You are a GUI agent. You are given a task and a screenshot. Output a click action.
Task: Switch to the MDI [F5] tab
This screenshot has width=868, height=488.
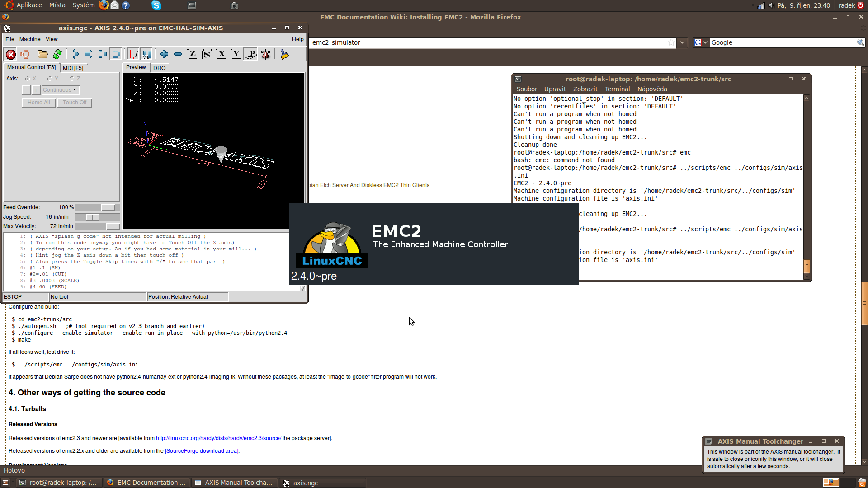[73, 68]
